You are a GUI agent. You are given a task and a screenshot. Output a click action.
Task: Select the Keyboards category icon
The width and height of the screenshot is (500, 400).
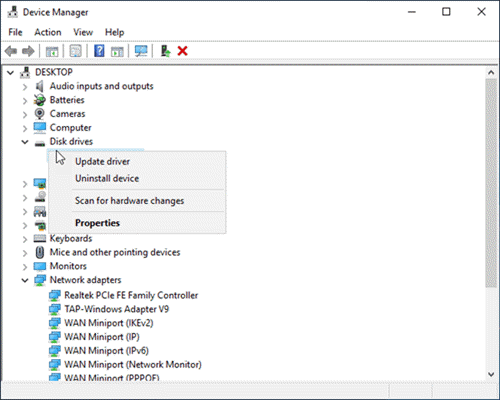[x=40, y=239]
